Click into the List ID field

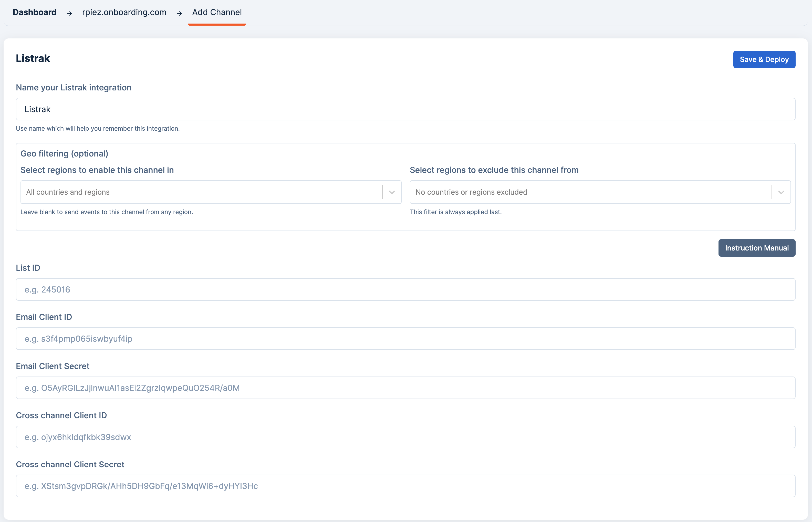(405, 289)
